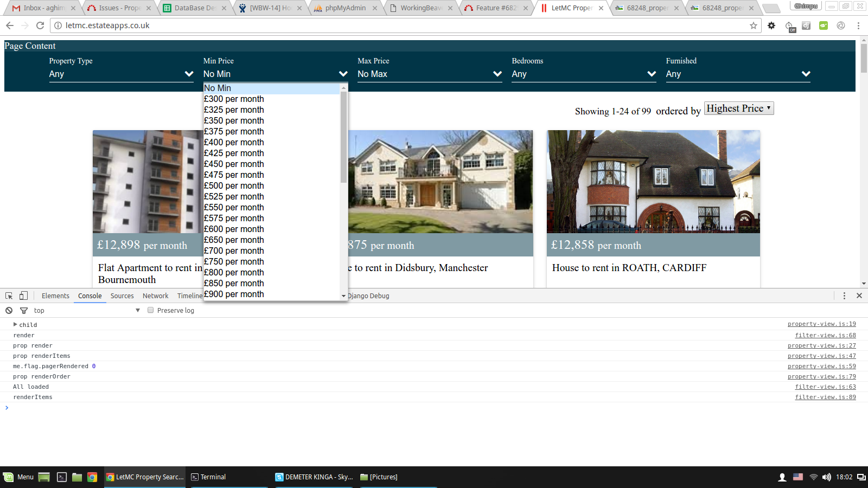Choose £750 per month min price
This screenshot has width=868, height=488.
(x=272, y=261)
